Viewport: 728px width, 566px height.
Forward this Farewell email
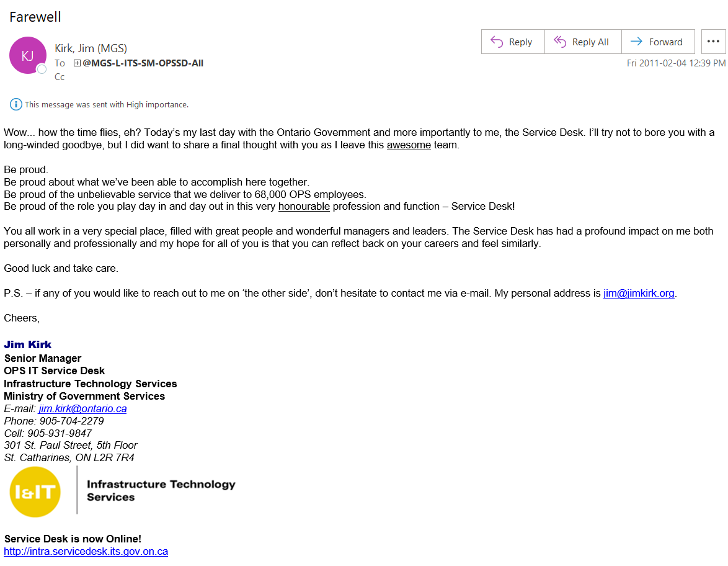coord(657,42)
